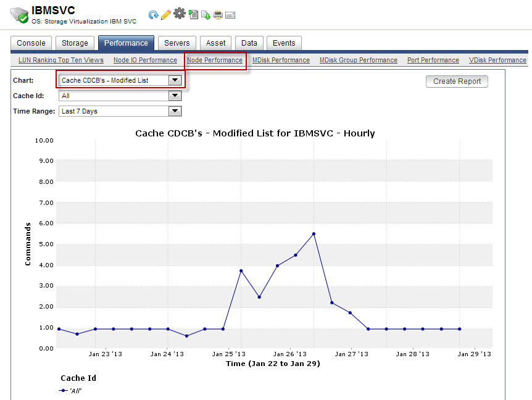532x400 pixels.
Task: Open VDisk Performance link
Action: 497,60
